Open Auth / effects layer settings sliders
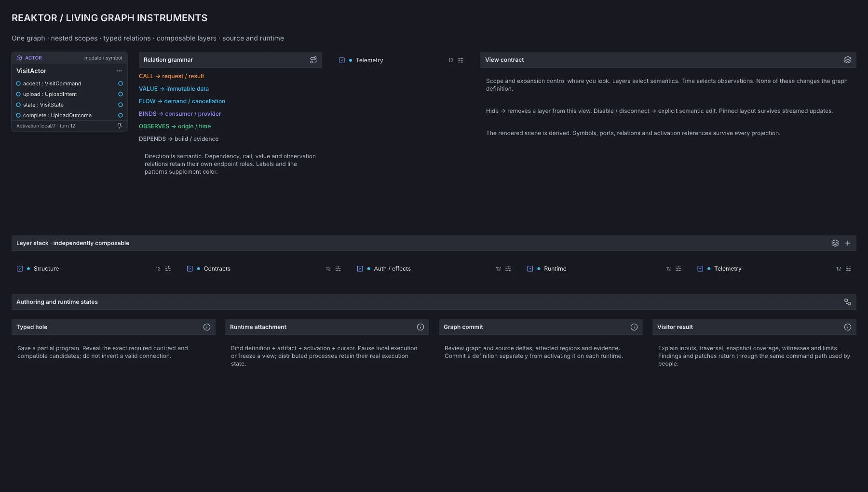 (x=508, y=269)
